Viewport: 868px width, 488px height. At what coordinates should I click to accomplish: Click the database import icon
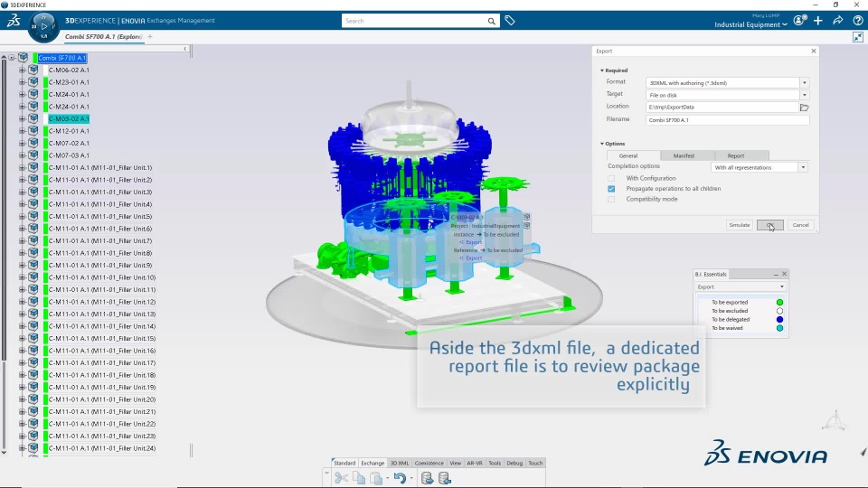coord(445,478)
